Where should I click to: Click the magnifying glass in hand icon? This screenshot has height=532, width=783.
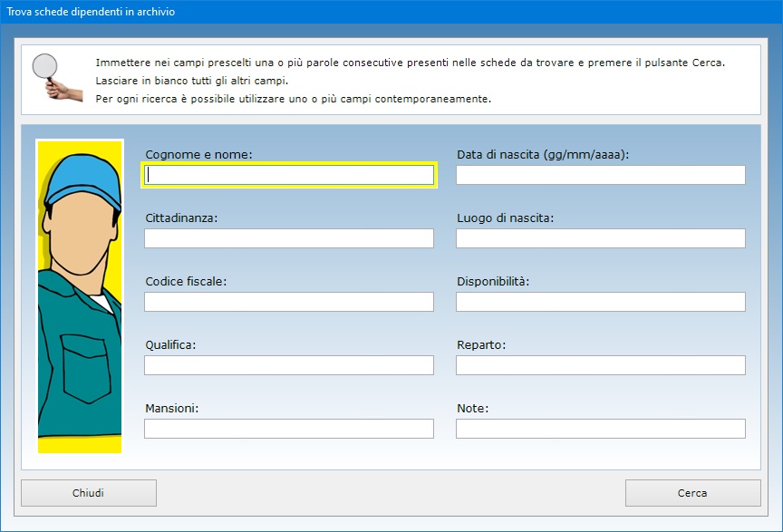click(56, 77)
